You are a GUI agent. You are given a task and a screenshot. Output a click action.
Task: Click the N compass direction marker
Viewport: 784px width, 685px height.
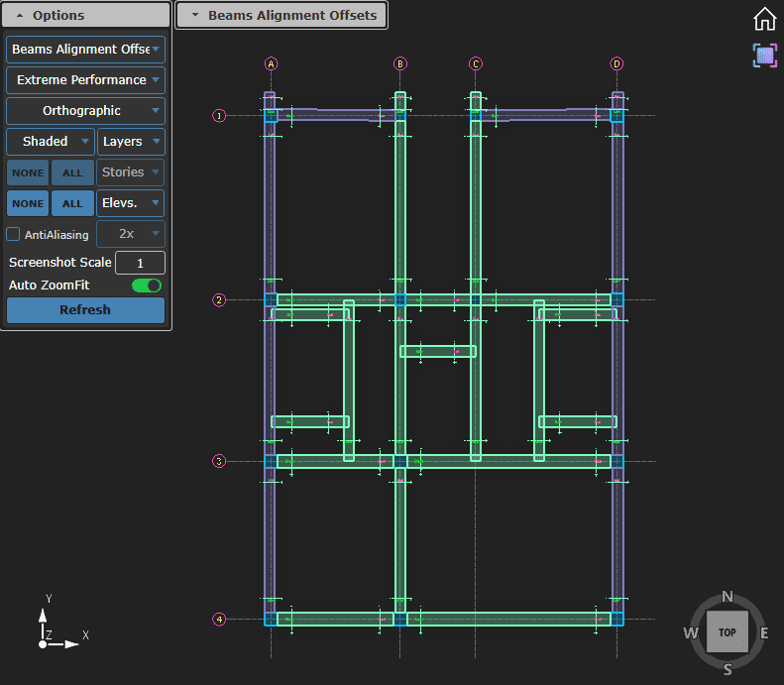pos(727,597)
